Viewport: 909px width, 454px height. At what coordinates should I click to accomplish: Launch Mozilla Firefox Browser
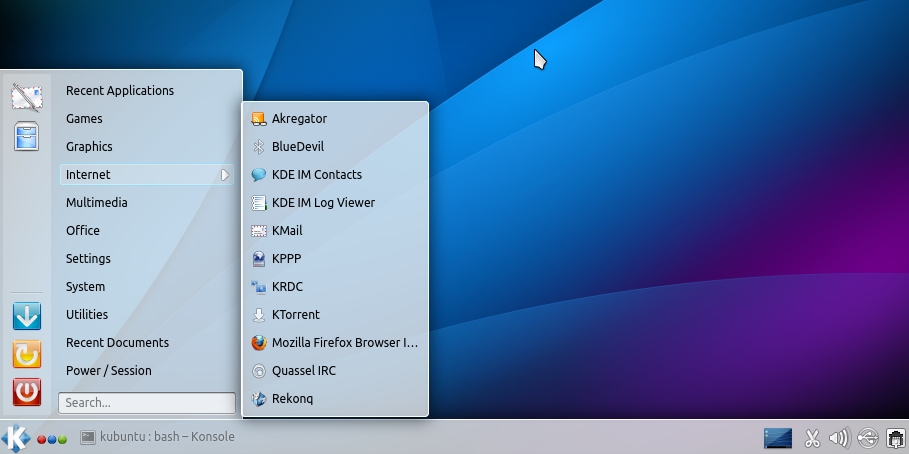point(335,343)
